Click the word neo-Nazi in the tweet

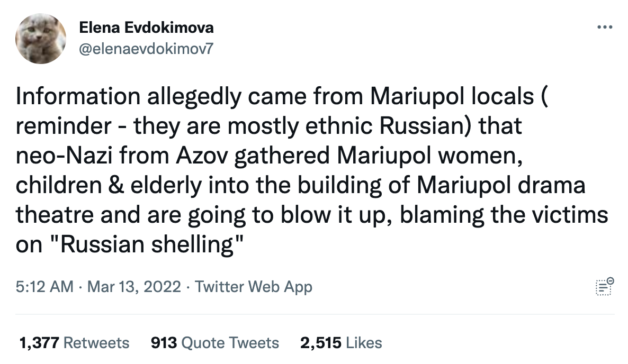pos(64,156)
